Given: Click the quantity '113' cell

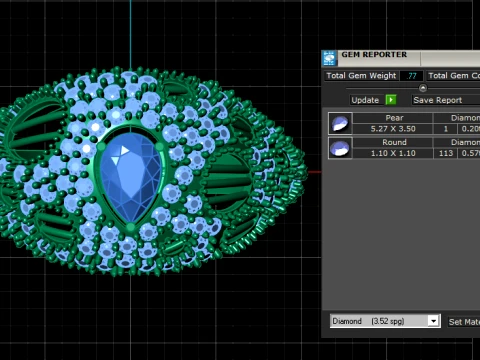Looking at the screenshot, I should 446,153.
